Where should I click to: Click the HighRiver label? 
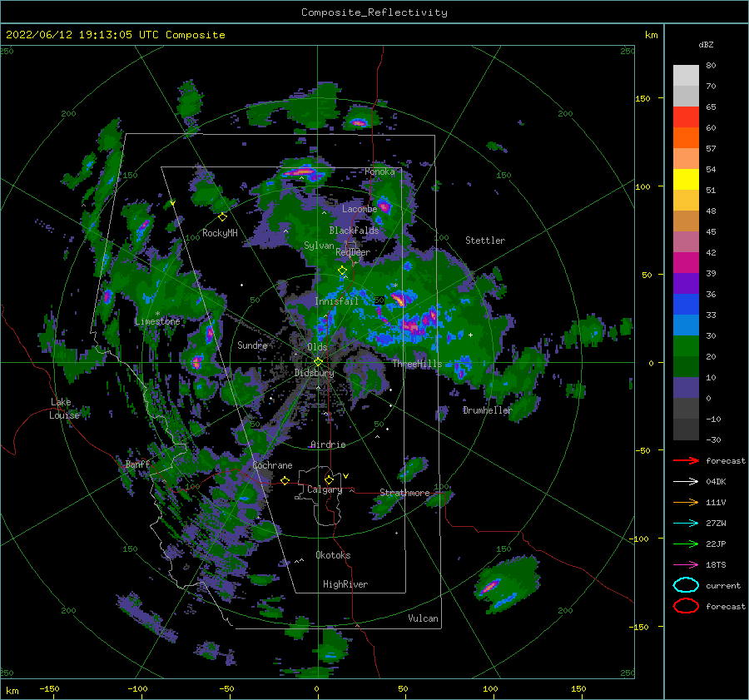pos(345,584)
